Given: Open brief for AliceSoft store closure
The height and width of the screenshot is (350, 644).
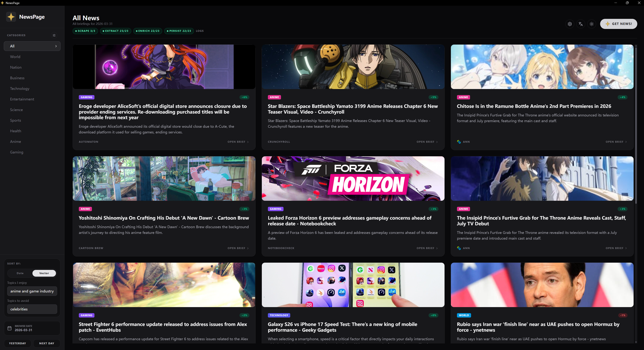Looking at the screenshot, I should point(238,142).
